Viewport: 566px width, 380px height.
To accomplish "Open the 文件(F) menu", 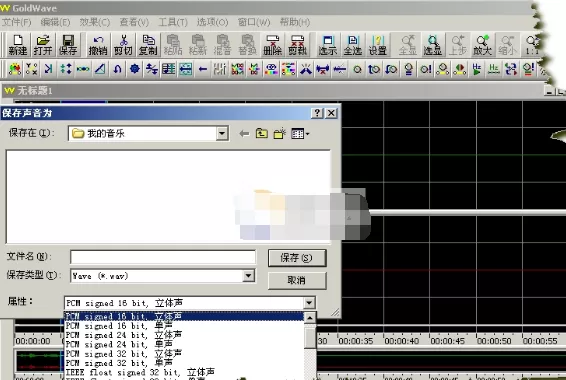I will (17, 22).
